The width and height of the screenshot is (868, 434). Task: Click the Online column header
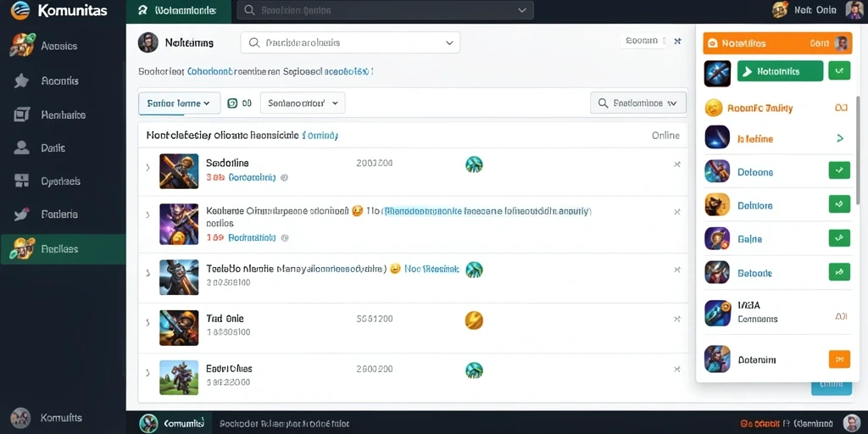pyautogui.click(x=665, y=136)
